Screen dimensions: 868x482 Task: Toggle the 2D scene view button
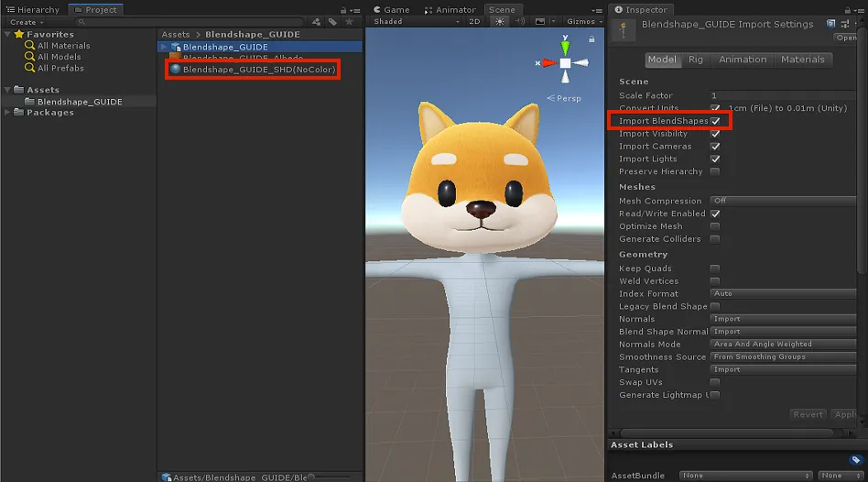[474, 22]
